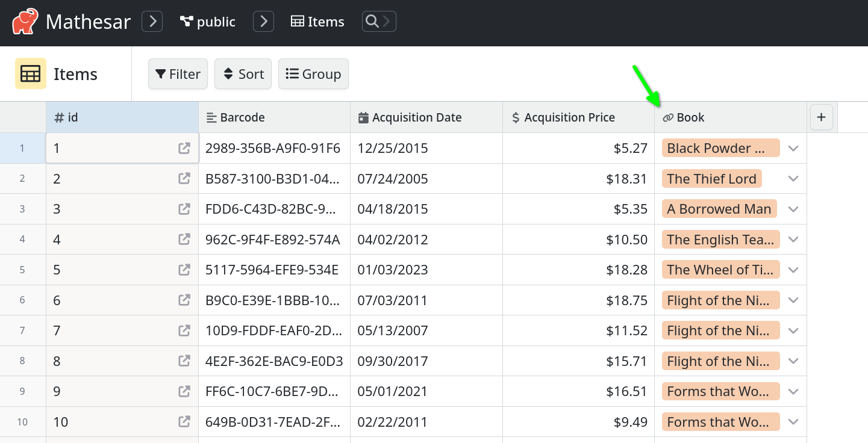This screenshot has height=443, width=868.
Task: Open the public schema breadcrumb menu
Action: point(207,22)
